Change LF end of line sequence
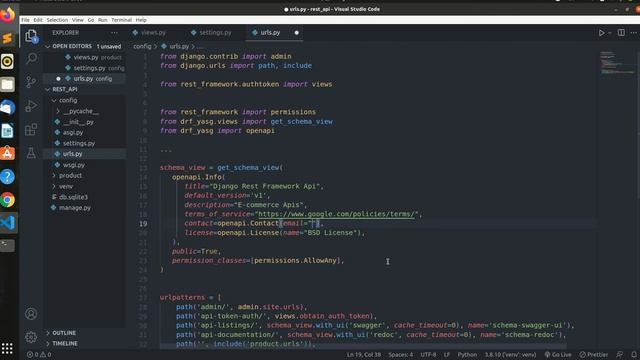 coord(447,354)
